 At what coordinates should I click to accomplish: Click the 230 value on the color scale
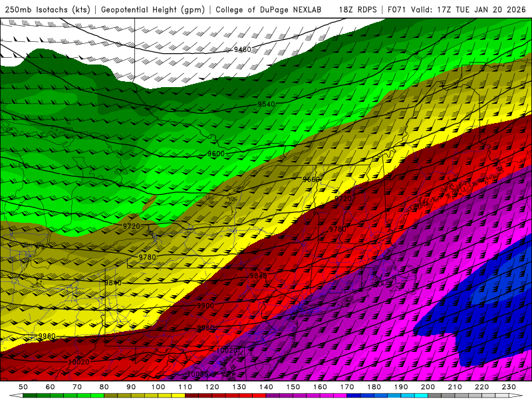509,387
